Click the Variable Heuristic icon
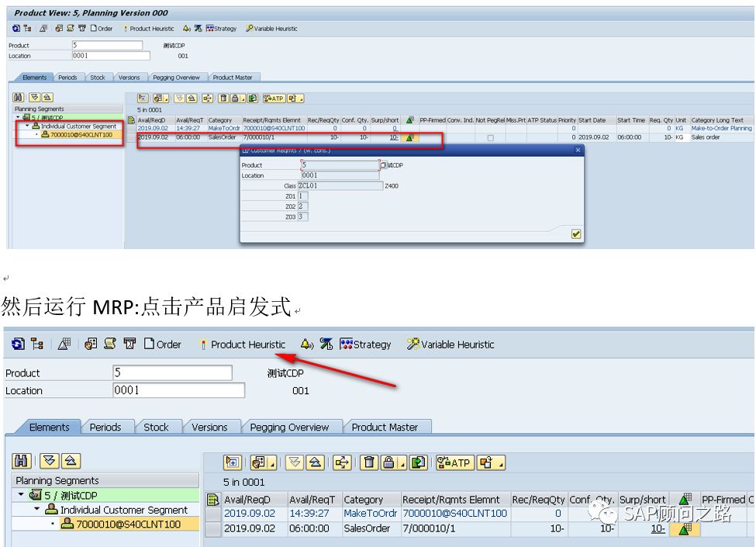The width and height of the screenshot is (756, 547). (x=448, y=344)
